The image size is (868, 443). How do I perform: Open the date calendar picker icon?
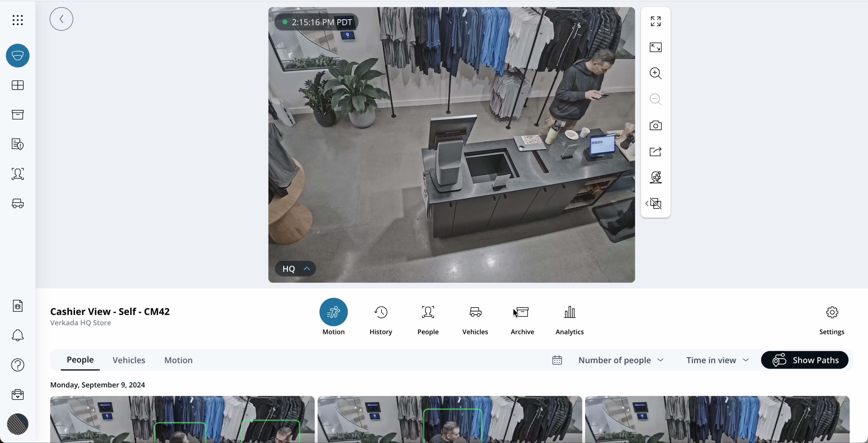tap(557, 360)
